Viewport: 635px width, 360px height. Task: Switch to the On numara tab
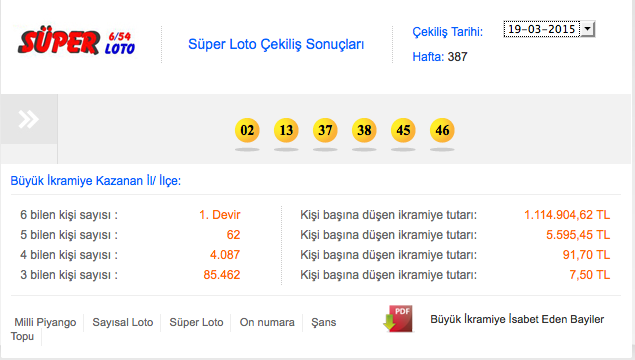point(267,322)
